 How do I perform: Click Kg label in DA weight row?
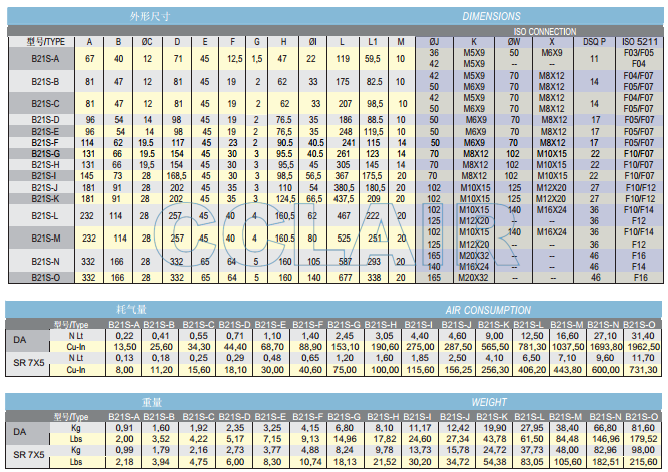pos(73,427)
